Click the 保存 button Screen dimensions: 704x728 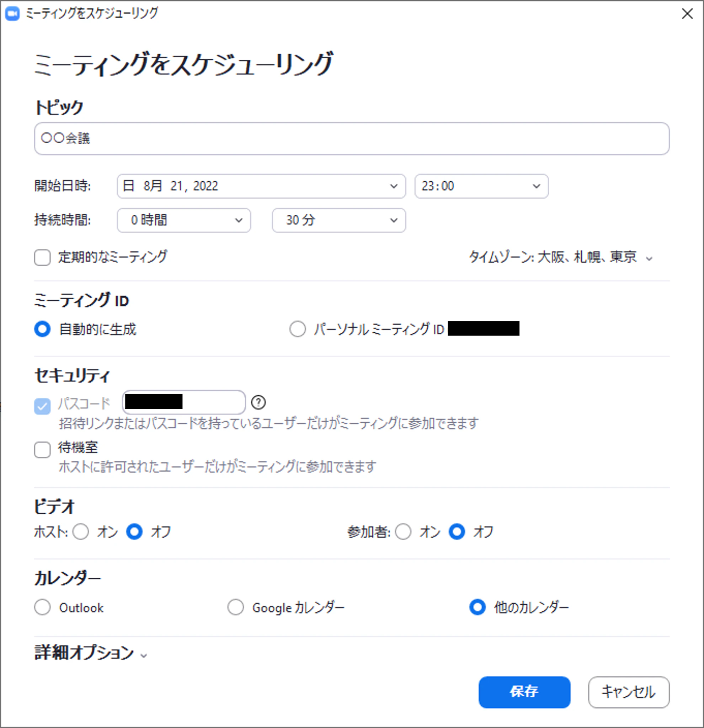pyautogui.click(x=524, y=692)
